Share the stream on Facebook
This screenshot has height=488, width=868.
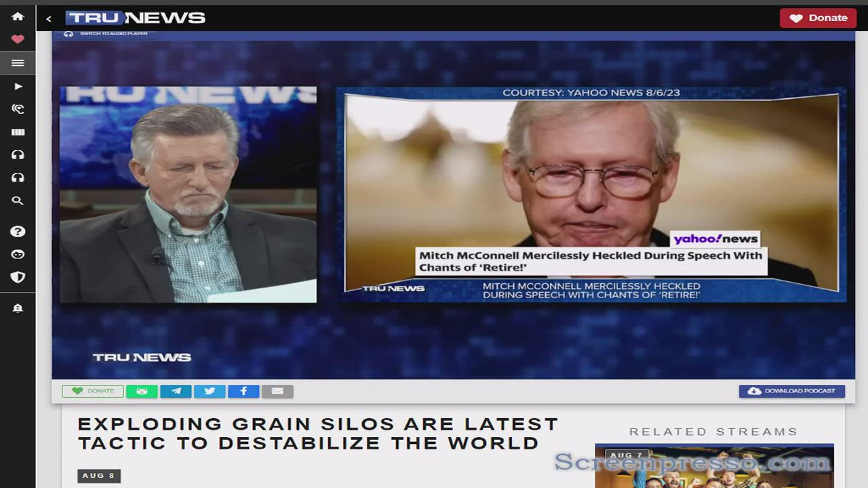(x=243, y=391)
